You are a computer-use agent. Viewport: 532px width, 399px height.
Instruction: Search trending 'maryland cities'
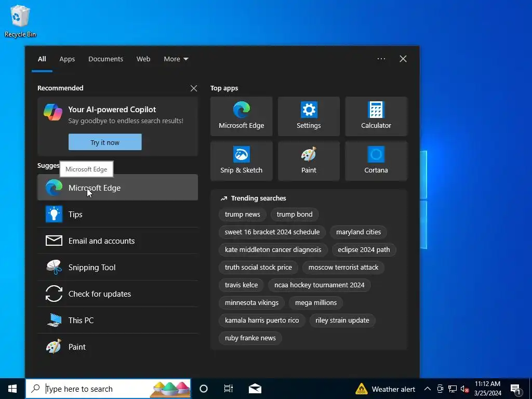coord(358,232)
